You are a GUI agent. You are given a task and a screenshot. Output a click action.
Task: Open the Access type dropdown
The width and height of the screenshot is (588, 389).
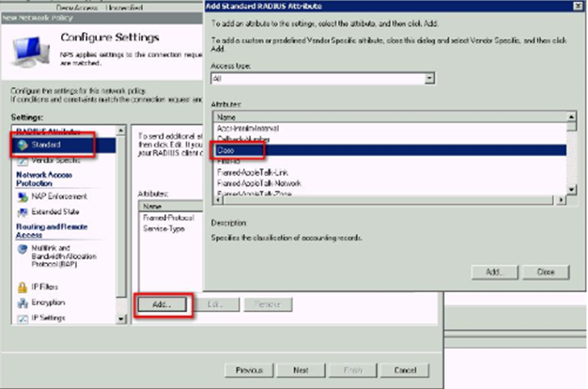(430, 78)
